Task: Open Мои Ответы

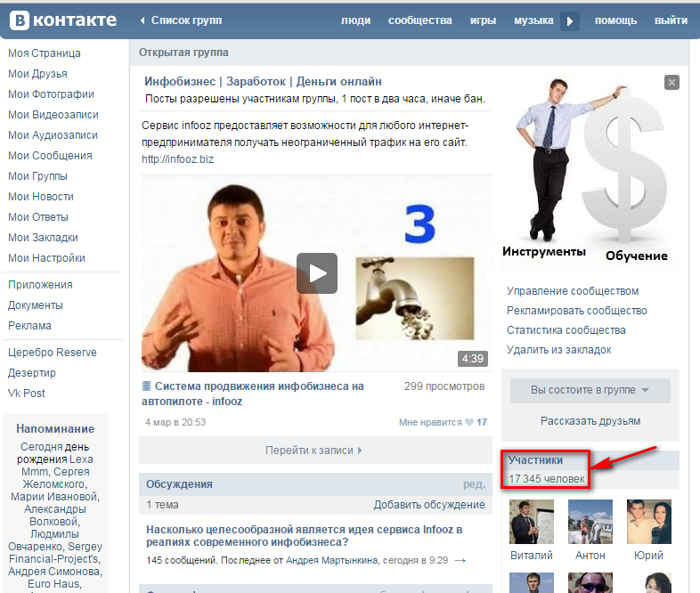Action: [38, 217]
